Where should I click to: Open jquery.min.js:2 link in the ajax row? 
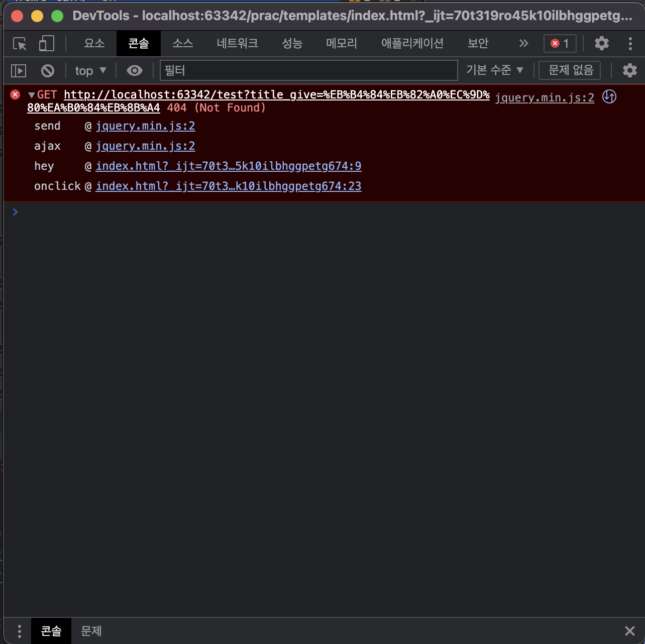[x=145, y=146]
